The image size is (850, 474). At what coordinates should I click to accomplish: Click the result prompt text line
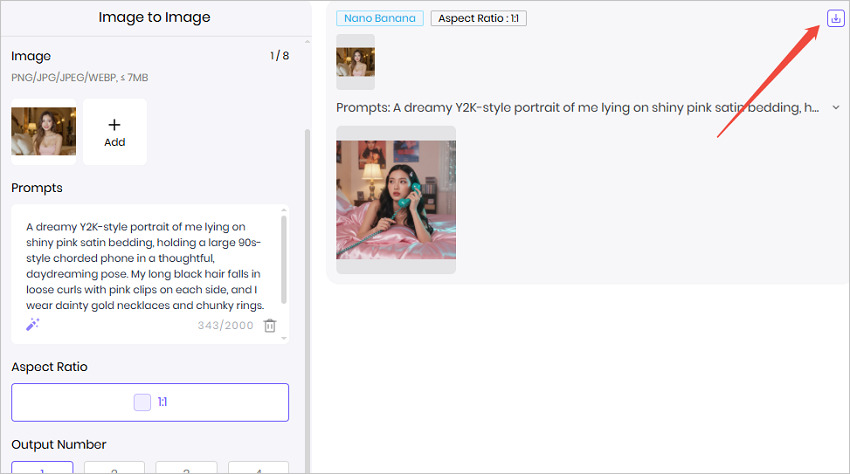coord(577,108)
